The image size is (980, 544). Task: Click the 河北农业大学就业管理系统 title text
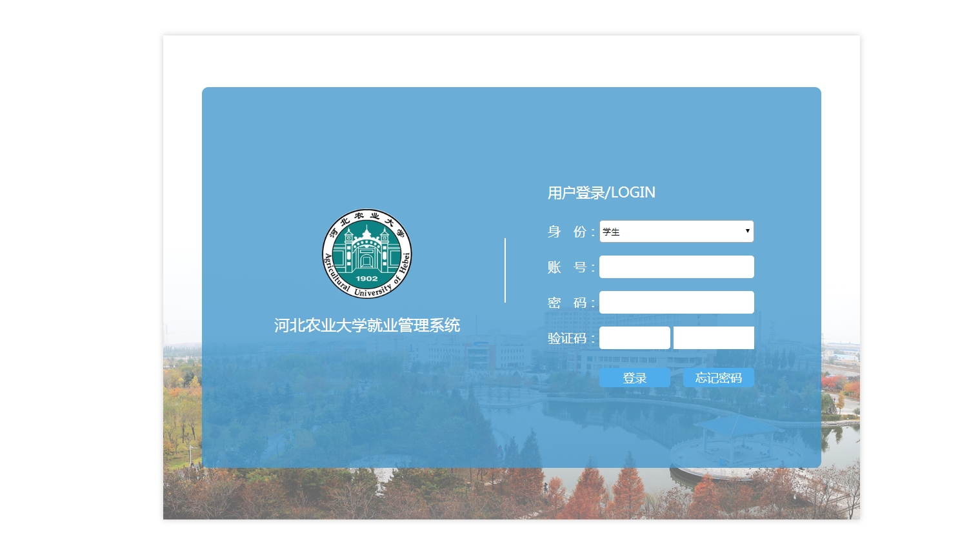[366, 325]
